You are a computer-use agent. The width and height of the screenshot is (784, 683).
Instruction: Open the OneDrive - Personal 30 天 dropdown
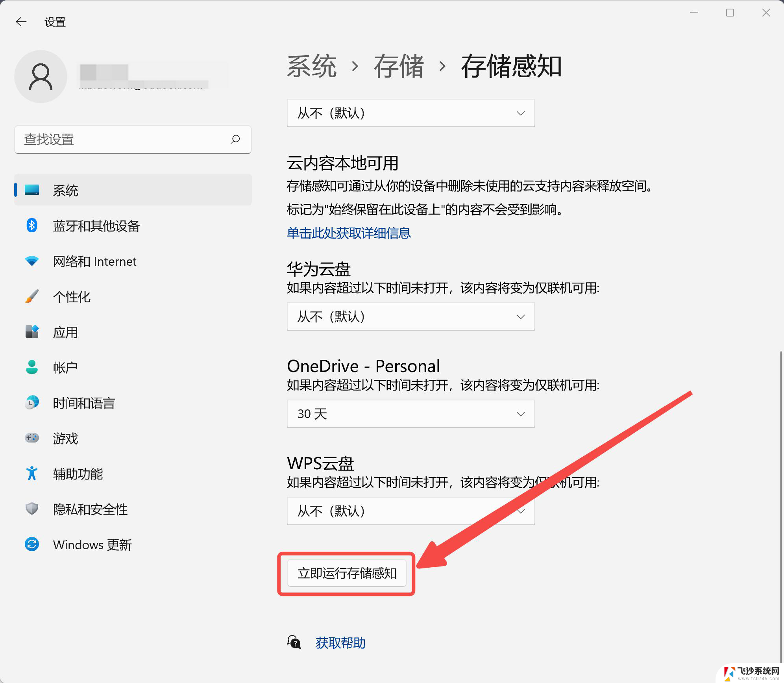tap(410, 414)
